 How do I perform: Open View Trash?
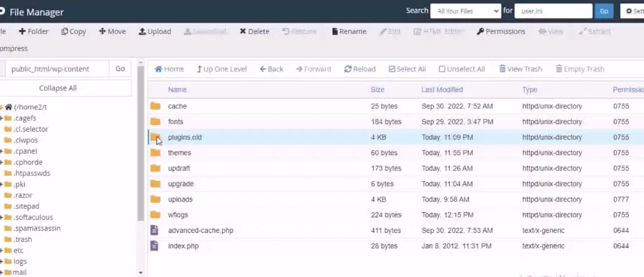[x=520, y=69]
